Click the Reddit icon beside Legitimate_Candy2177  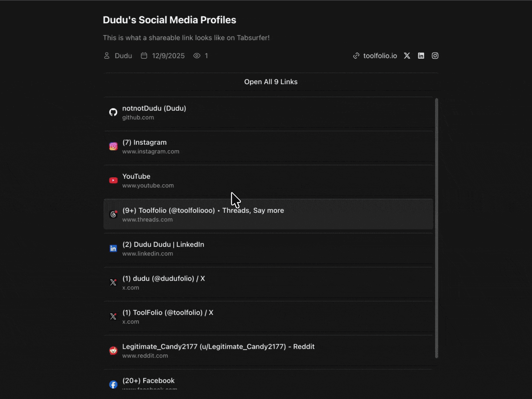click(x=113, y=351)
